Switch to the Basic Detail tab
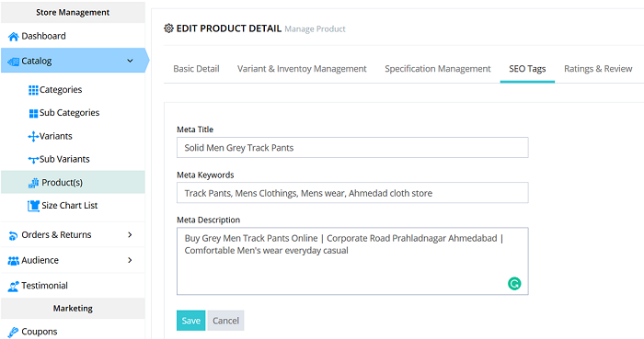Screen dimensions: 644x339 (196, 69)
